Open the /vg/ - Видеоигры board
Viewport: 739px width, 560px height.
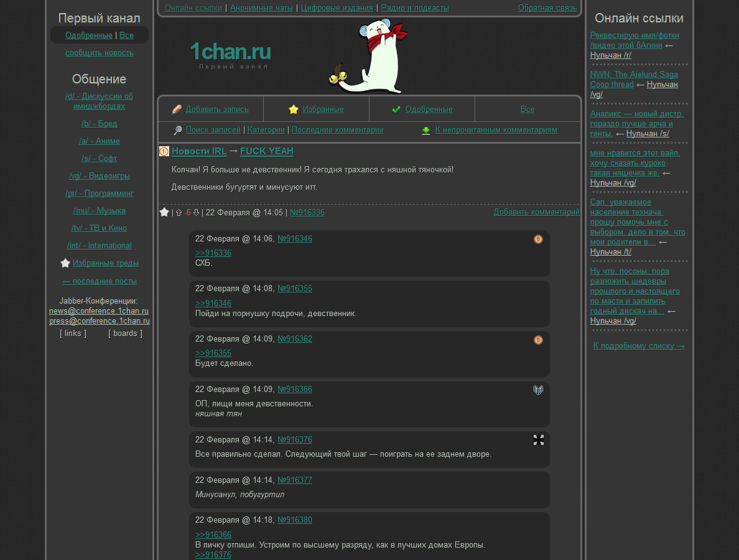point(100,176)
